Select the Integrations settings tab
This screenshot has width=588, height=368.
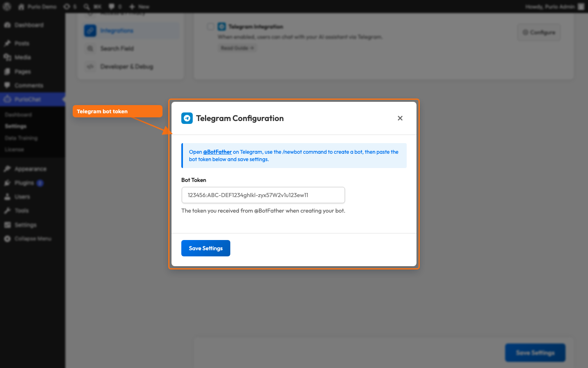point(131,31)
